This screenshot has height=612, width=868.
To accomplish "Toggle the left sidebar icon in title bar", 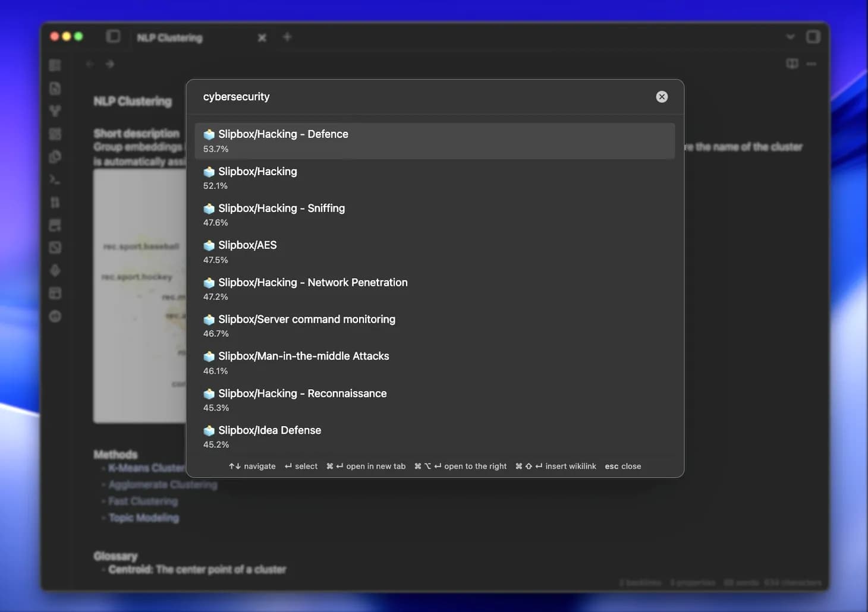I will point(113,37).
